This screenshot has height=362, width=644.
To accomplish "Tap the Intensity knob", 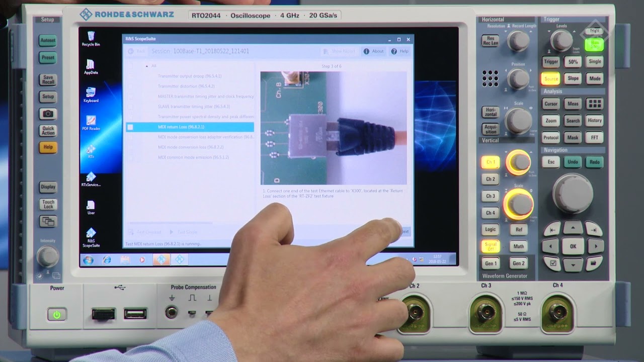I will [48, 256].
